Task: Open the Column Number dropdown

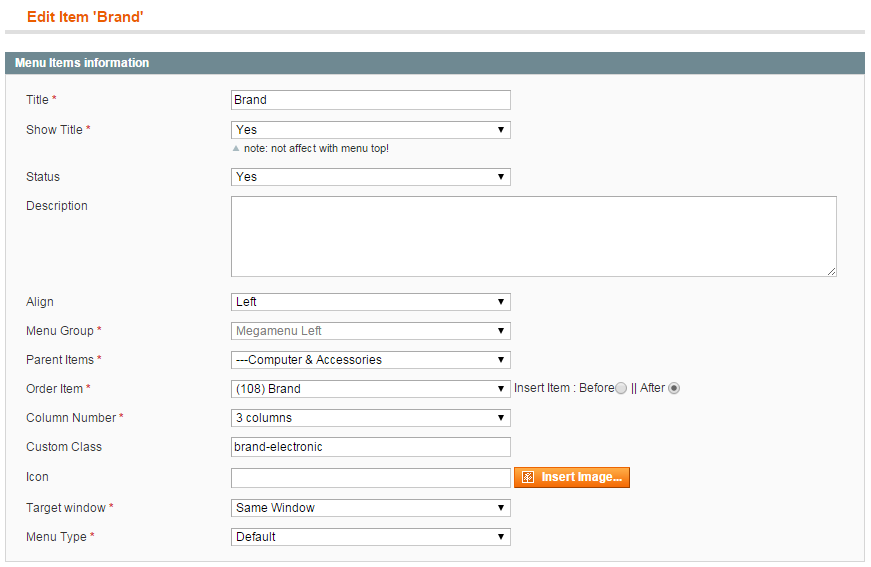Action: pos(371,418)
